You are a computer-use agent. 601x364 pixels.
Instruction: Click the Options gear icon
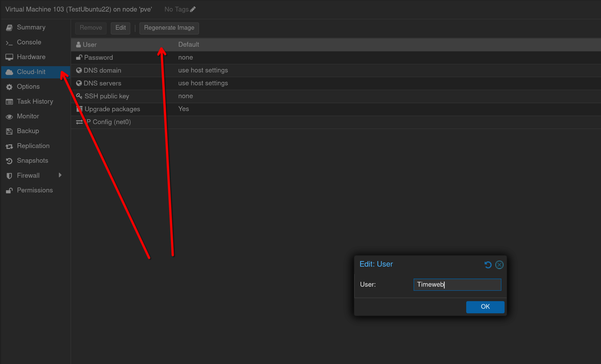(9, 87)
